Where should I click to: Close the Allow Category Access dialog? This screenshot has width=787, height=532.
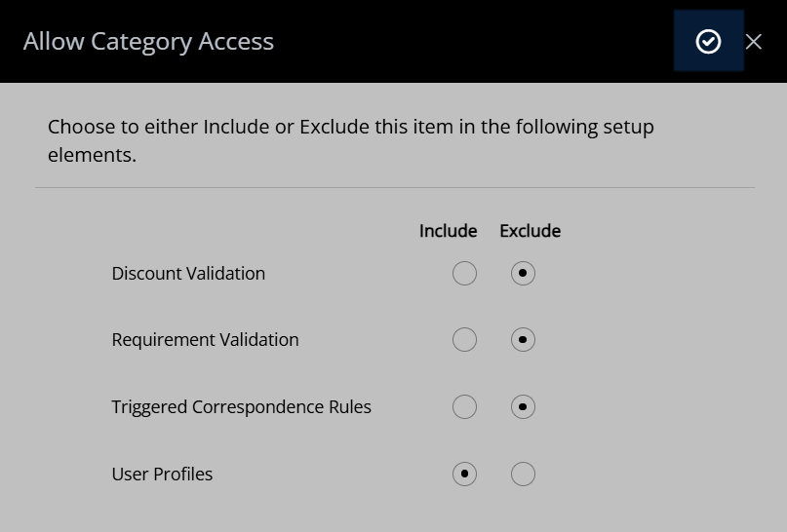754,42
